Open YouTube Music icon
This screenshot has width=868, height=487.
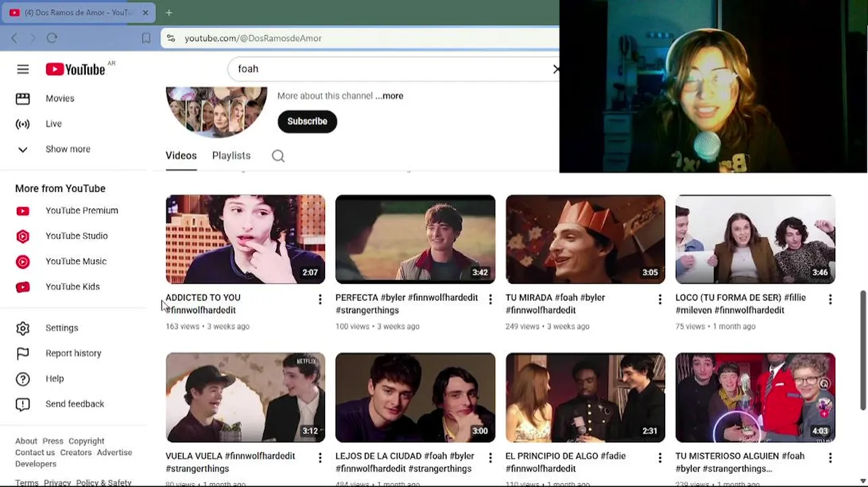pyautogui.click(x=23, y=262)
